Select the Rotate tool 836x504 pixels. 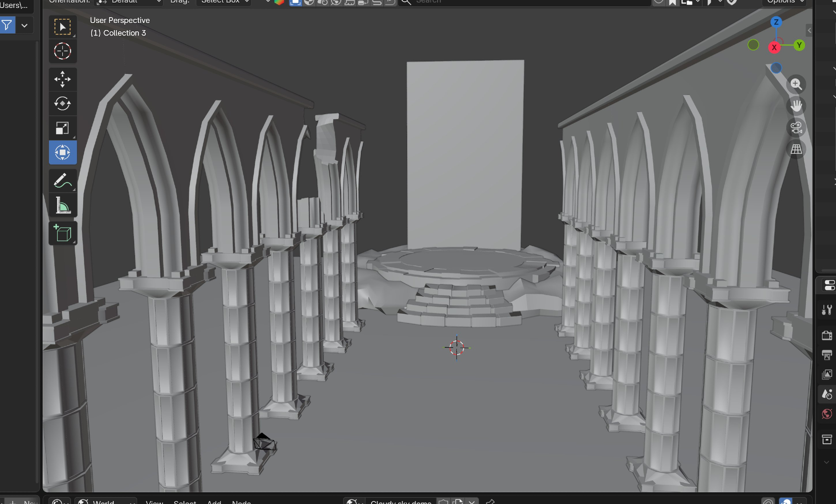click(62, 104)
